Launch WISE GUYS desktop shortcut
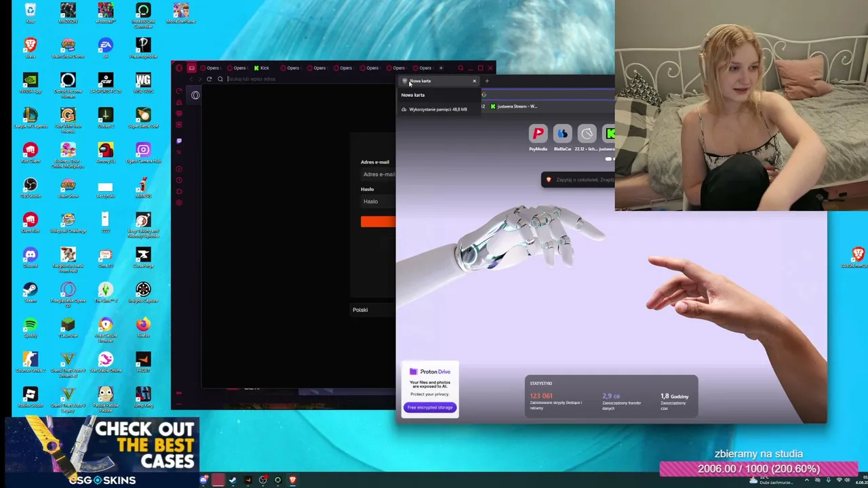This screenshot has height=488, width=868. point(143,83)
